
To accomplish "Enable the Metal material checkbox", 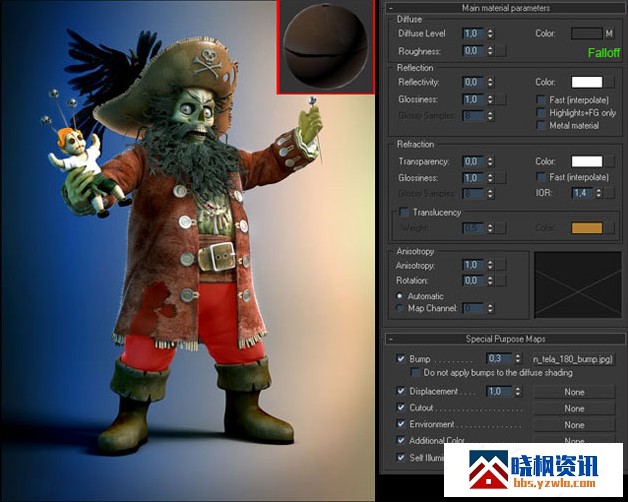I will [541, 125].
